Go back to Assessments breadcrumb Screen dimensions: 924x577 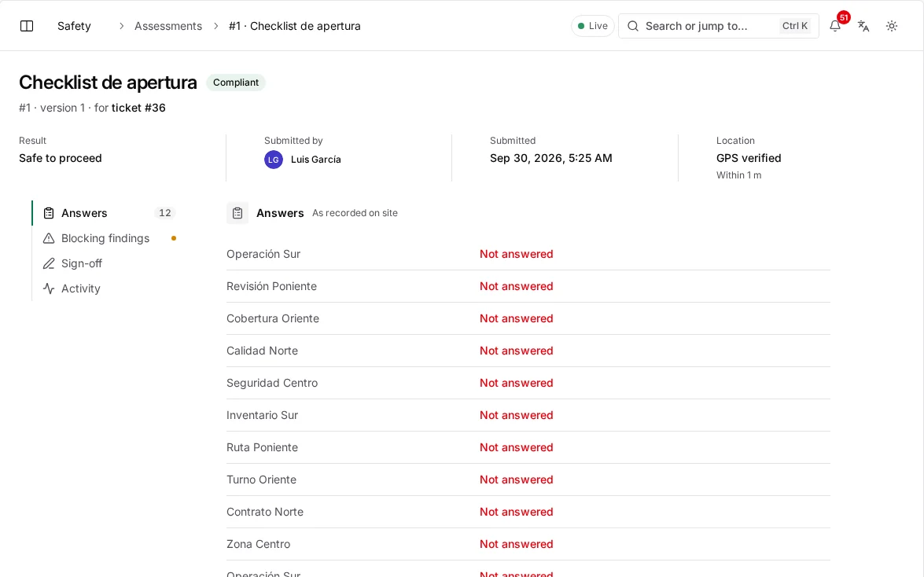click(x=168, y=26)
